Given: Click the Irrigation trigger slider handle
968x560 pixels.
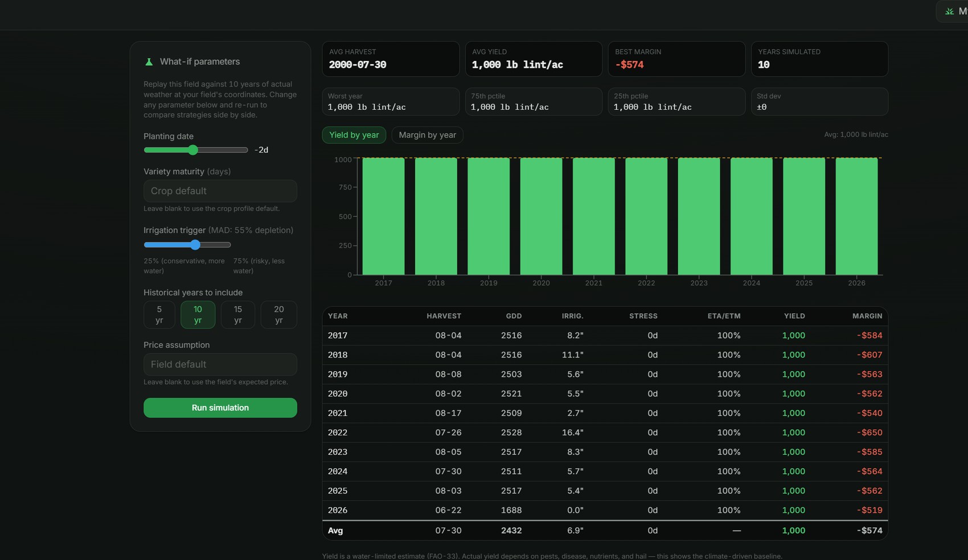Looking at the screenshot, I should [195, 245].
